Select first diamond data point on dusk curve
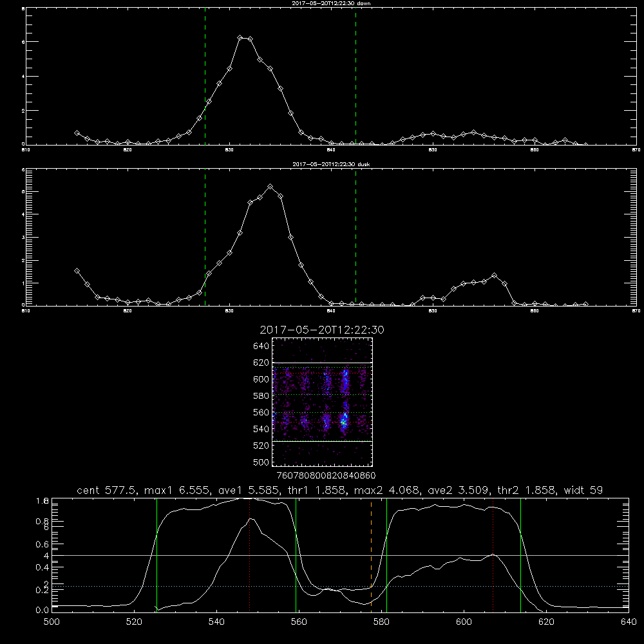The height and width of the screenshot is (644, 644). point(77,270)
